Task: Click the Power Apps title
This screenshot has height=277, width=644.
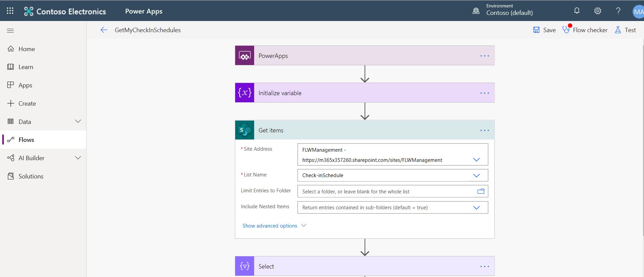Action: click(x=144, y=11)
